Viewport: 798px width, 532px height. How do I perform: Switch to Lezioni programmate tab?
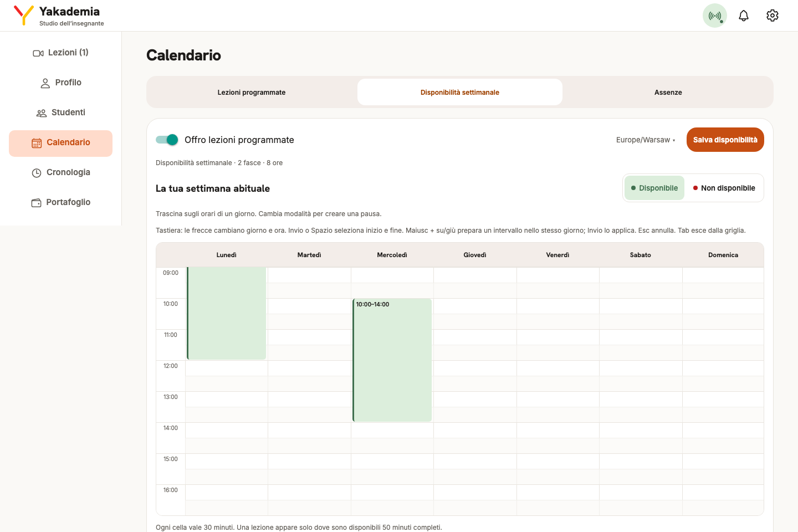(x=252, y=93)
